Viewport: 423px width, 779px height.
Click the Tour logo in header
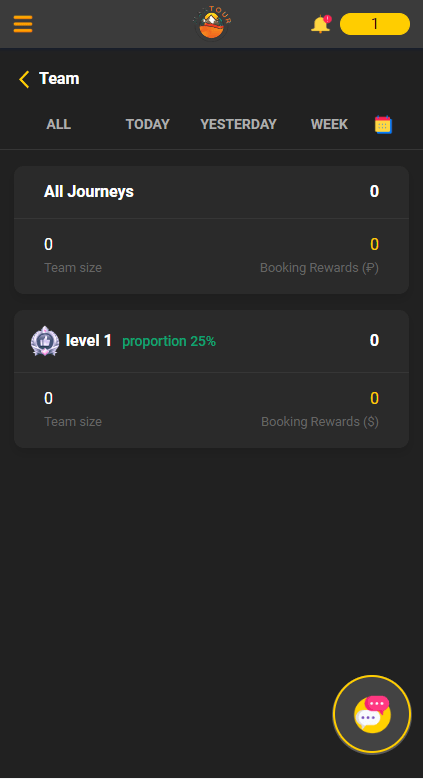[x=212, y=23]
